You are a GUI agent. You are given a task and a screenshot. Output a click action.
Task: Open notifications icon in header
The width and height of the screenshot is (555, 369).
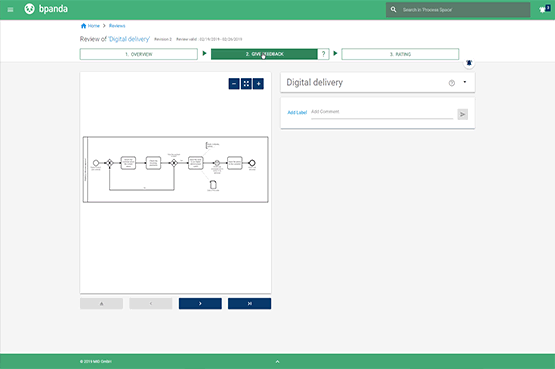pos(544,9)
